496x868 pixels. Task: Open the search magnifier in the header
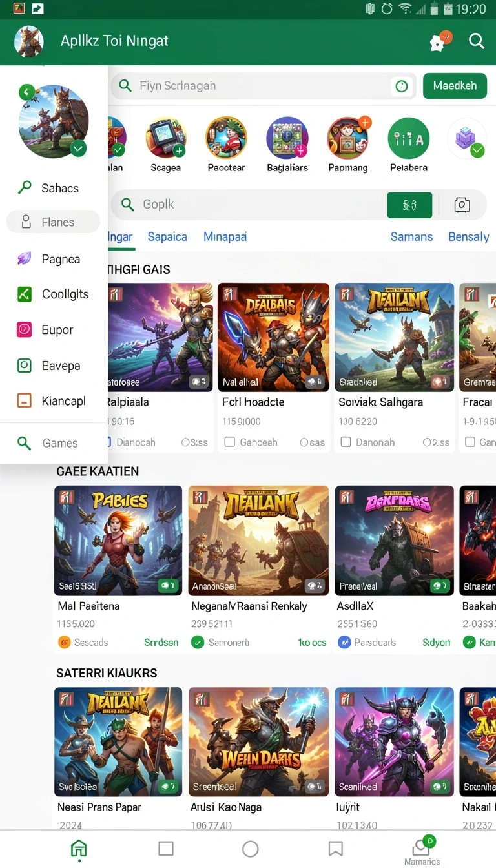click(477, 41)
